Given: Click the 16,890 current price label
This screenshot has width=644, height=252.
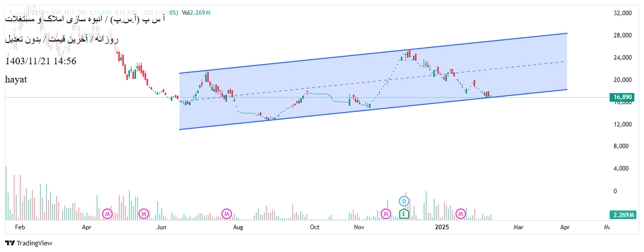Looking at the screenshot, I should [621, 97].
